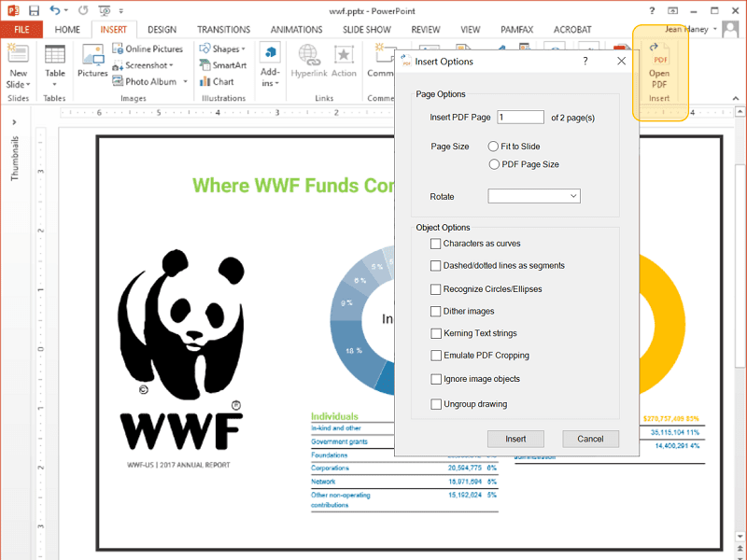The height and width of the screenshot is (560, 747).
Task: Toggle Emulate PDF Cropping
Action: tap(436, 356)
